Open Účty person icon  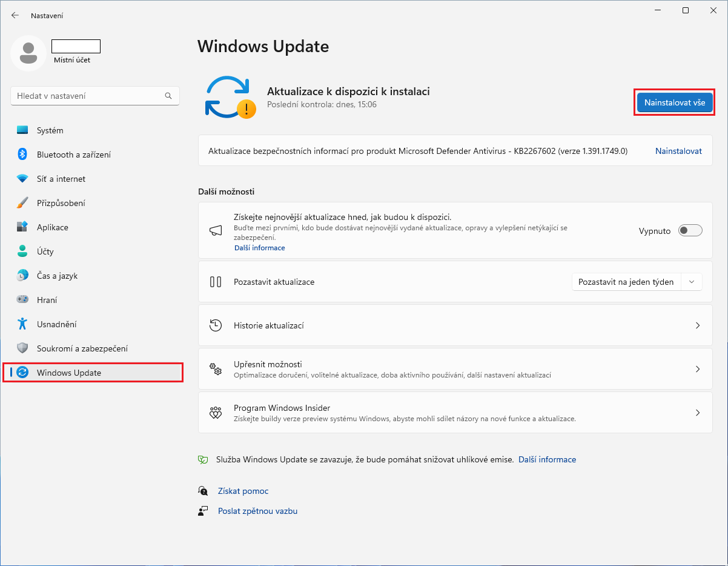[22, 251]
